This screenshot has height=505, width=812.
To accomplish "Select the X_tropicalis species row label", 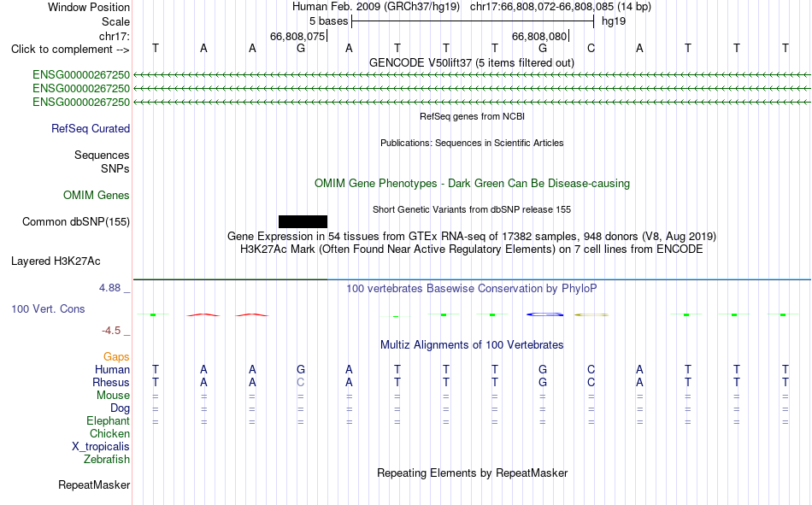I will click(x=101, y=447).
